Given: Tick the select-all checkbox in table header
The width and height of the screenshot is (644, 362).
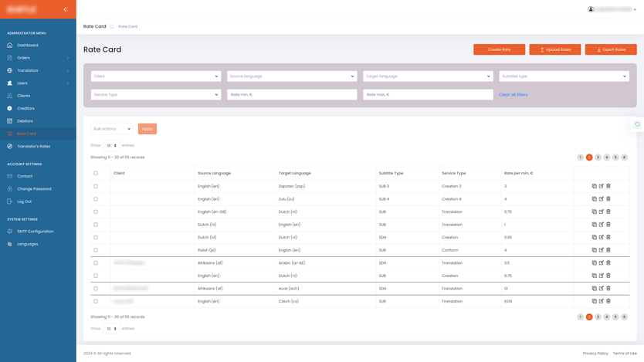Looking at the screenshot, I should click(96, 174).
